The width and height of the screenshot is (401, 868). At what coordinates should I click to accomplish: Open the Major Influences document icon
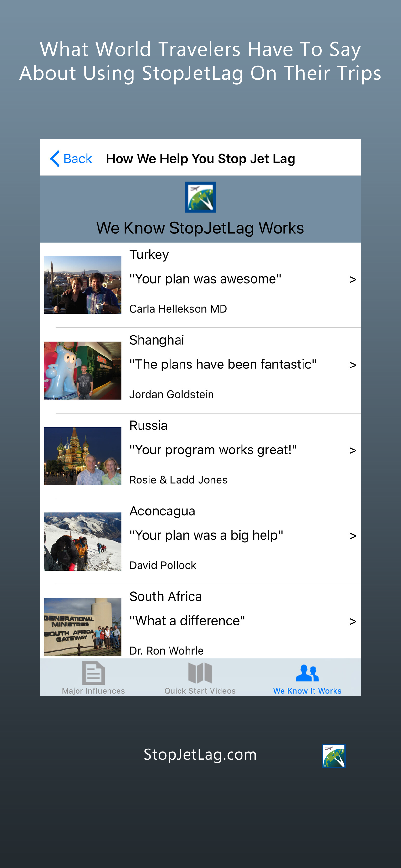(x=93, y=673)
